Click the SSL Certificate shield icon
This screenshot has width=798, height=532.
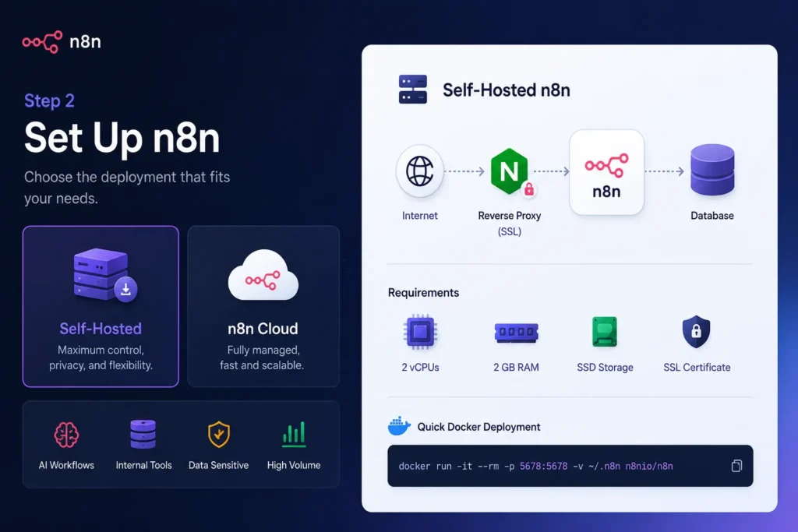696,332
